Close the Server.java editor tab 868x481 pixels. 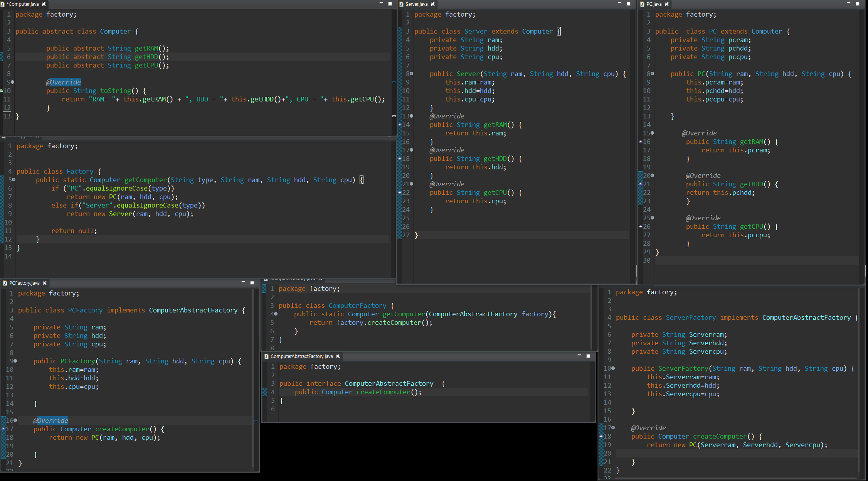point(433,4)
